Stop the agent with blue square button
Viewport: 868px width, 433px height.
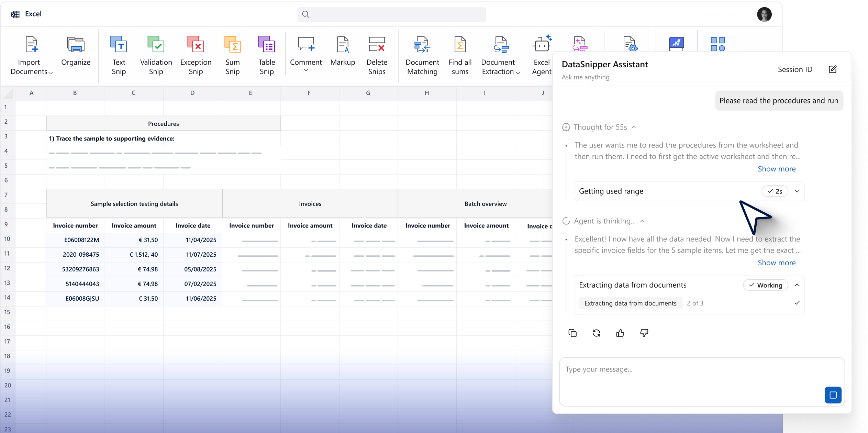(x=833, y=395)
